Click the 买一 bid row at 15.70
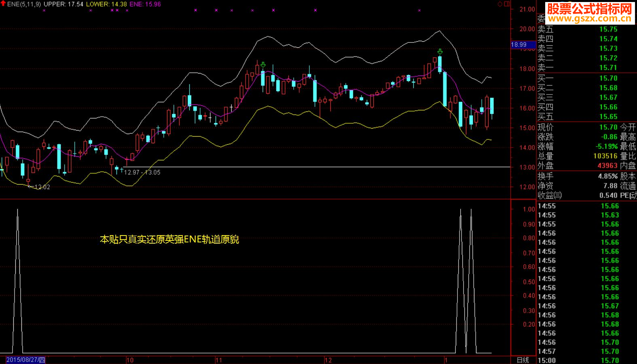The width and height of the screenshot is (637, 364). [578, 78]
